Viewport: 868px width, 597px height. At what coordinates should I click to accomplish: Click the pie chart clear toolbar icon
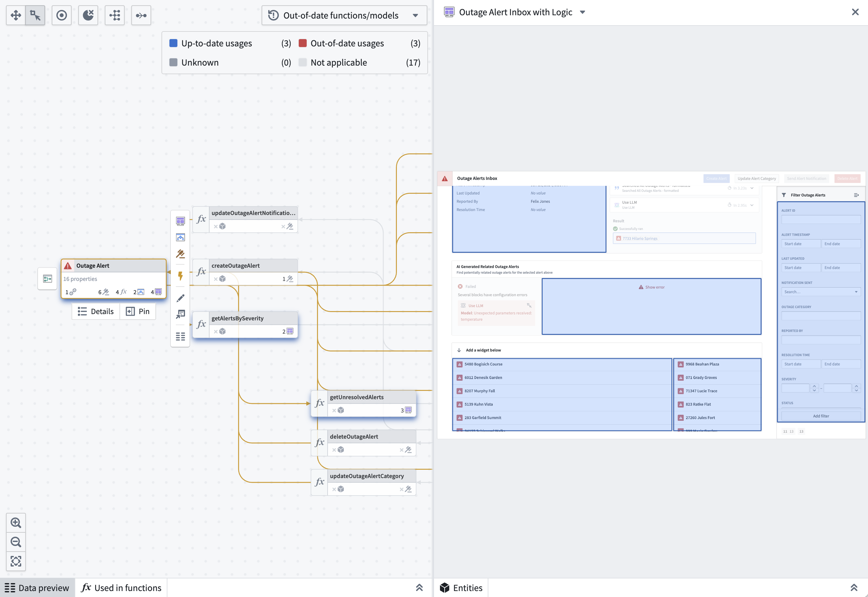(88, 15)
